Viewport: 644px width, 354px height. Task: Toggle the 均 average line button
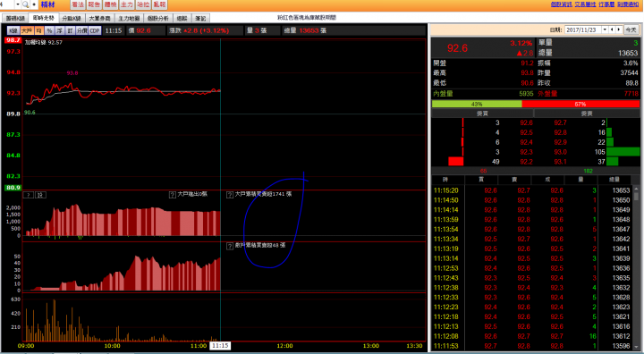[39, 30]
